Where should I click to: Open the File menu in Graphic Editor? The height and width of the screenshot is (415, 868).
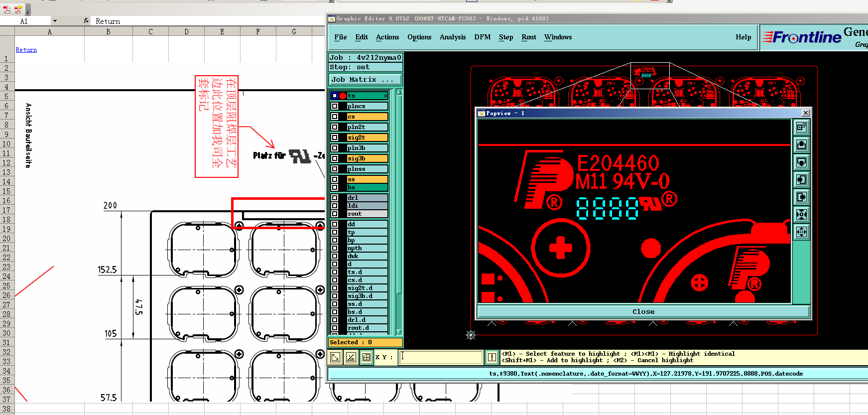point(341,37)
